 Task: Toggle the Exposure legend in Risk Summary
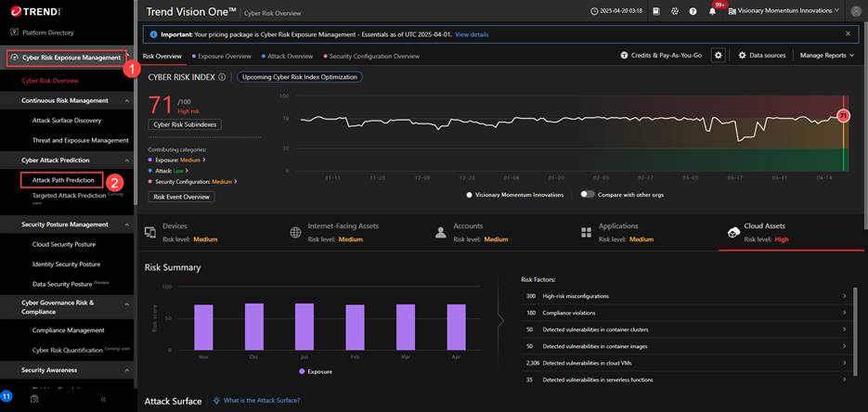pos(316,371)
